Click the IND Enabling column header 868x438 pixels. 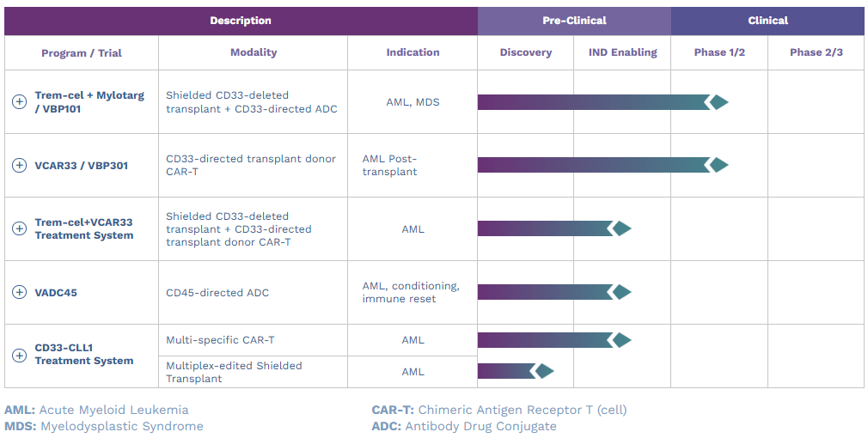(622, 52)
